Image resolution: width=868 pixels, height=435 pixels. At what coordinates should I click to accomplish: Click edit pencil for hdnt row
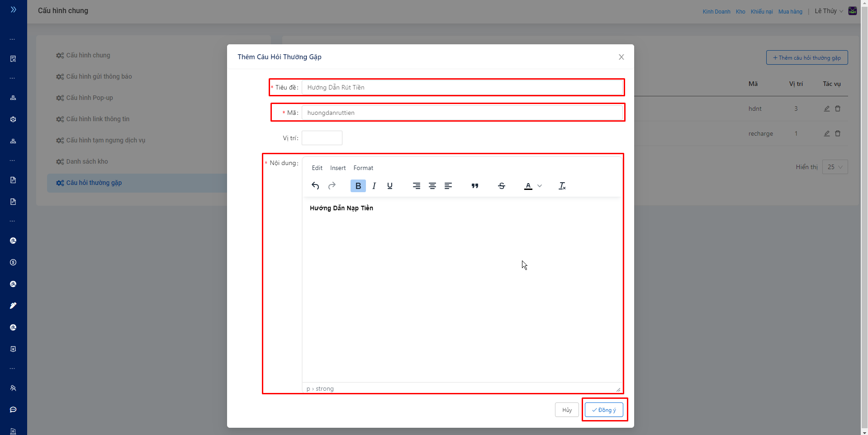click(x=827, y=109)
